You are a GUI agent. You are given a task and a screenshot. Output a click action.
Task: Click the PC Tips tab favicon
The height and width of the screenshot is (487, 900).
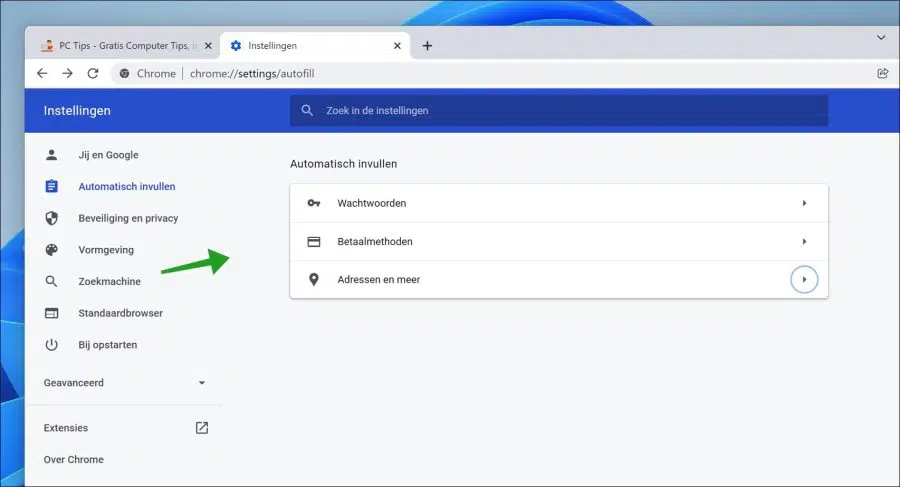click(48, 46)
